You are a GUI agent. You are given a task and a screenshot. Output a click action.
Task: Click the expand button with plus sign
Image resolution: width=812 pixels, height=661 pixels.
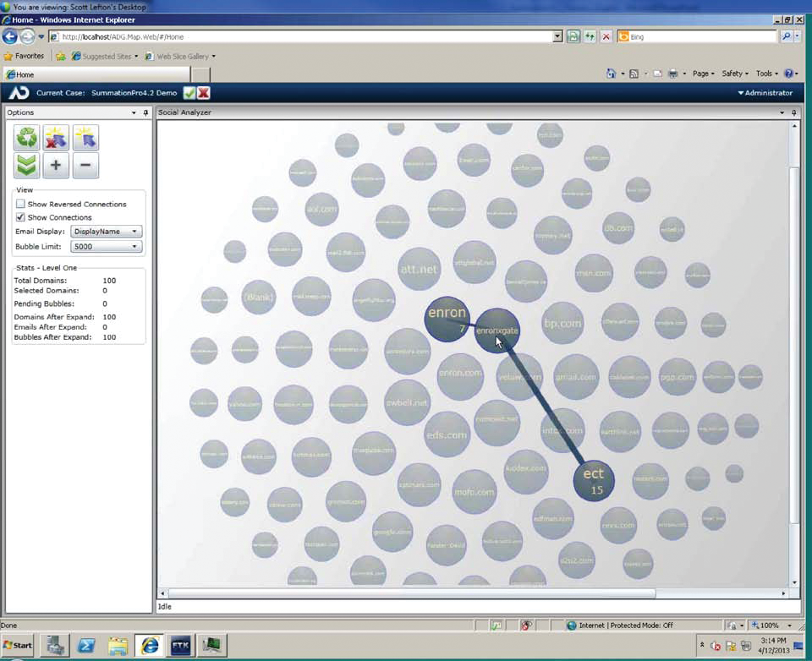coord(56,166)
